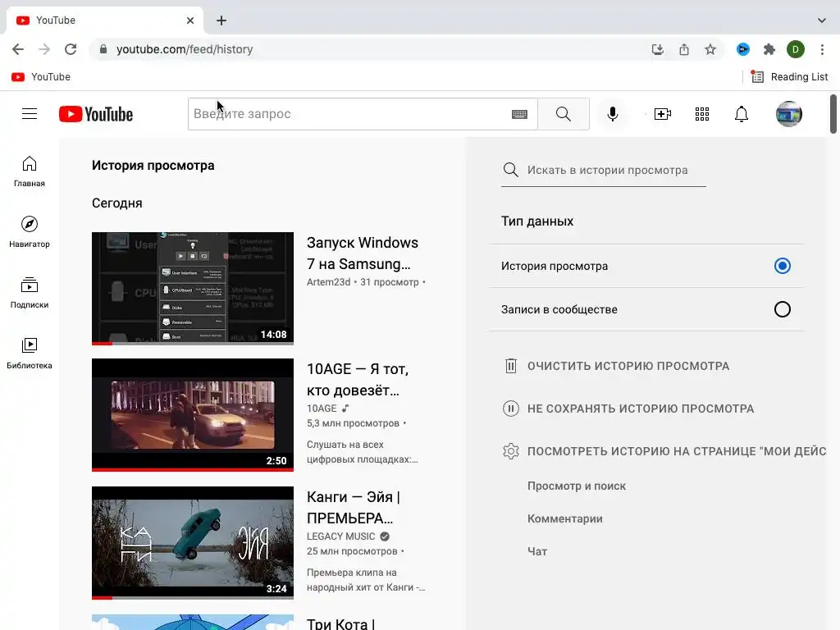Click ОЧИСТИТЬ ИСТОРИЮ ПРОСМОТРА
840x630 pixels.
pos(617,366)
